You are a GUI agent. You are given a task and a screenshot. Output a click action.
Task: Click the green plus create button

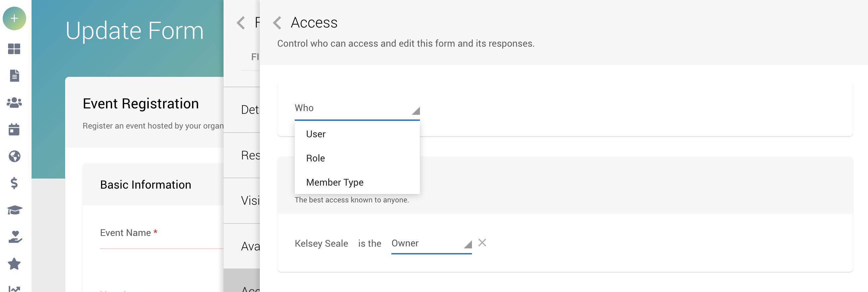[x=14, y=18]
